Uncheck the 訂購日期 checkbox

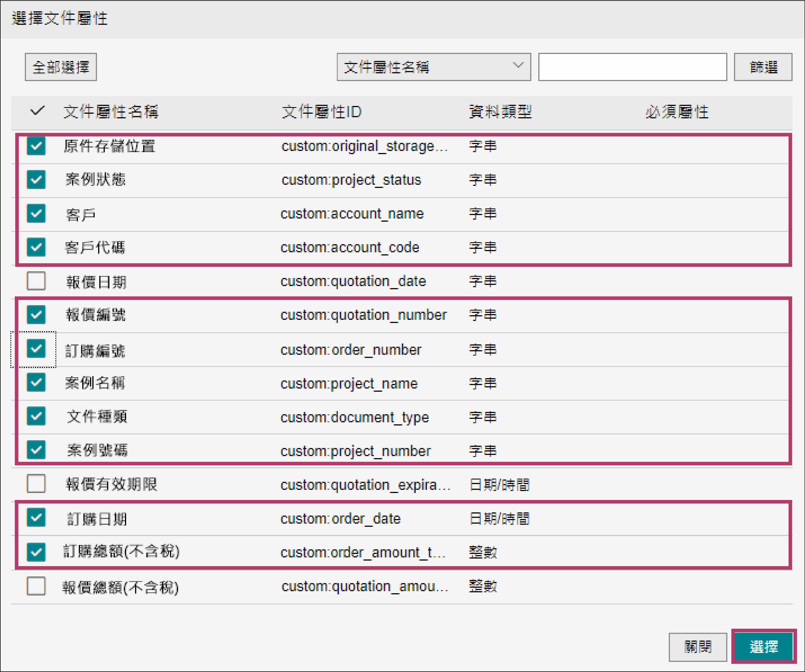coord(36,518)
